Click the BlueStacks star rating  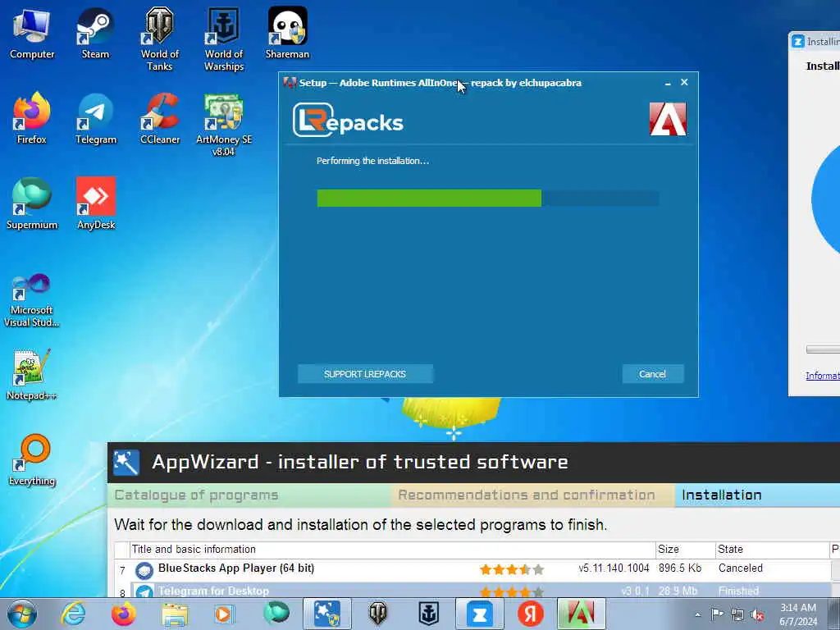512,569
